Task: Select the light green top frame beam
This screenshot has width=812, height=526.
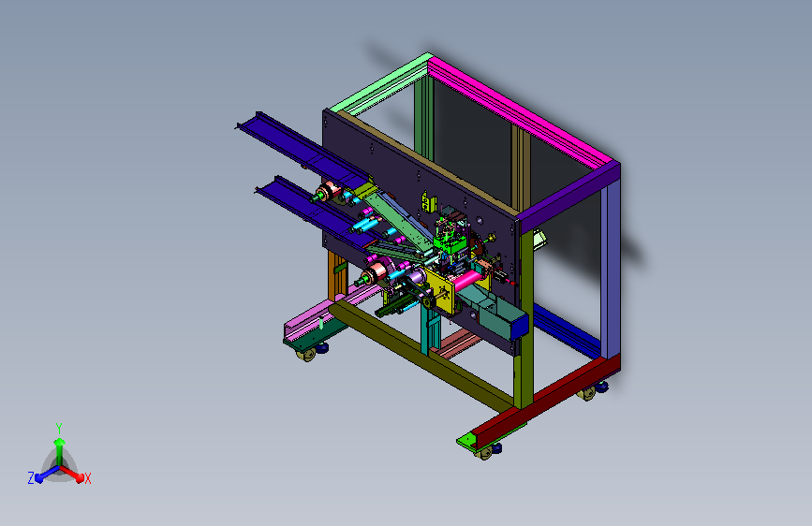Action: tap(382, 83)
